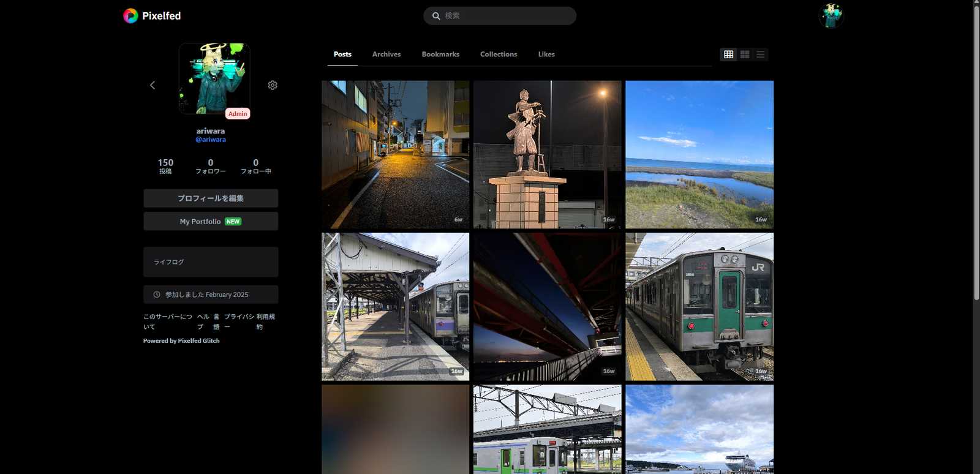View the Likes tab
980x474 pixels.
coord(546,55)
